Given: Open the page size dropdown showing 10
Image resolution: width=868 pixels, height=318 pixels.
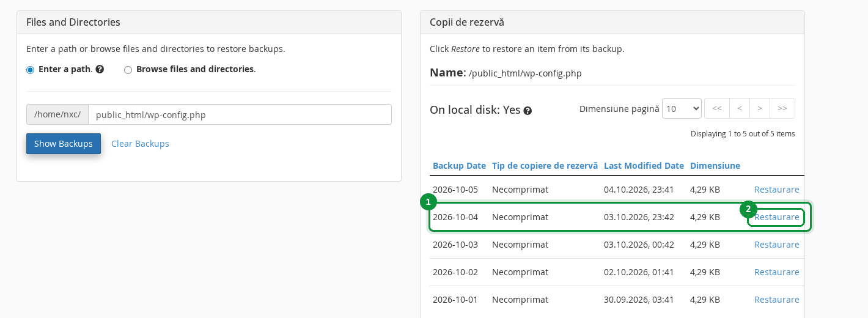Looking at the screenshot, I should [682, 108].
